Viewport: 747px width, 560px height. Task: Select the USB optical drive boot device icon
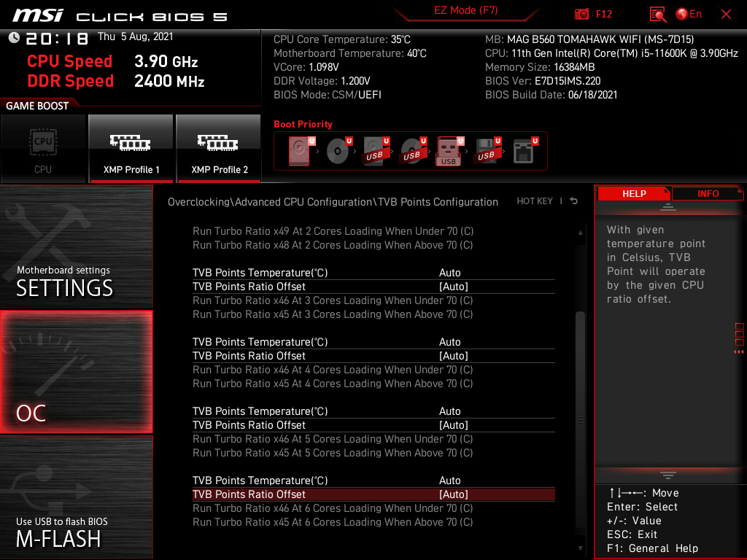click(x=413, y=151)
